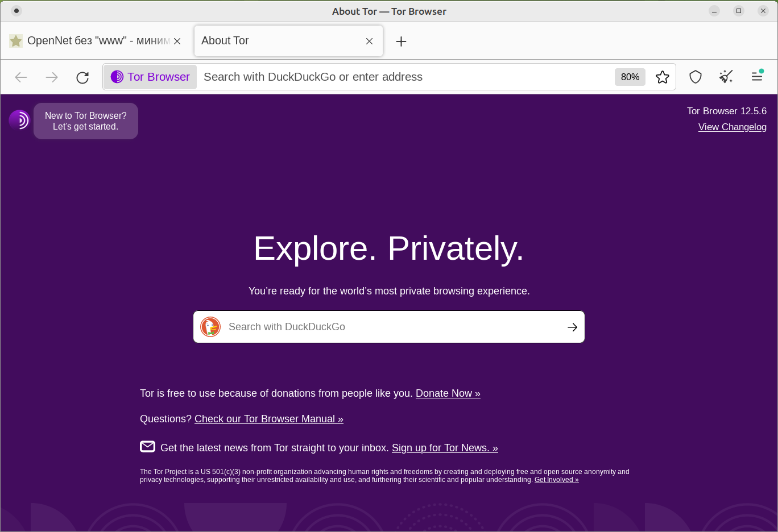The height and width of the screenshot is (532, 778).
Task: Click the OpenNet tab favicon
Action: (x=16, y=41)
